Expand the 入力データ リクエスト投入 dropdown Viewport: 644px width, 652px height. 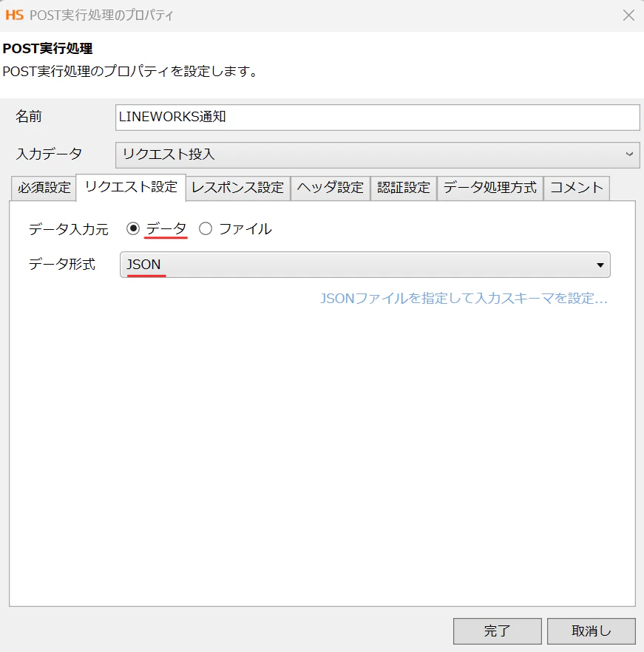pos(377,154)
